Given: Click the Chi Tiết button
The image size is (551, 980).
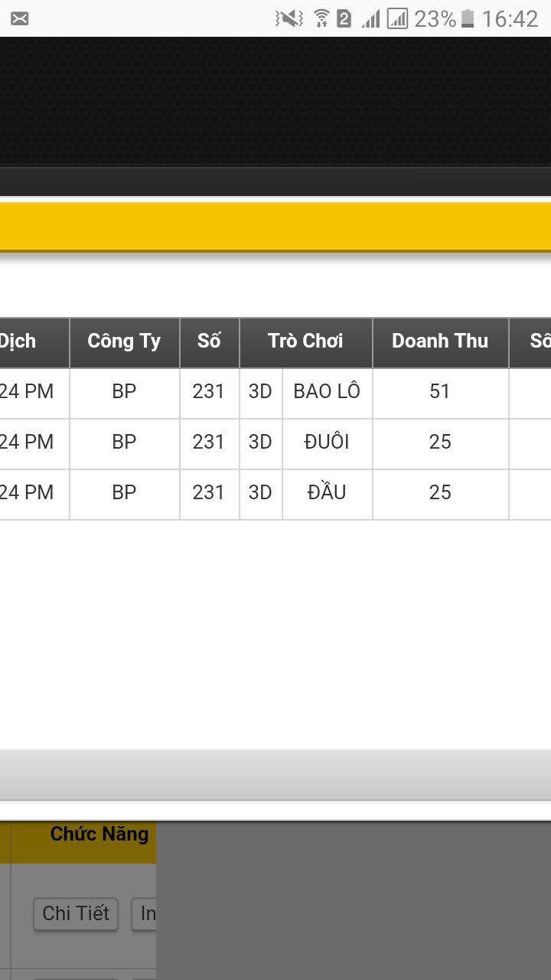Looking at the screenshot, I should 76,914.
